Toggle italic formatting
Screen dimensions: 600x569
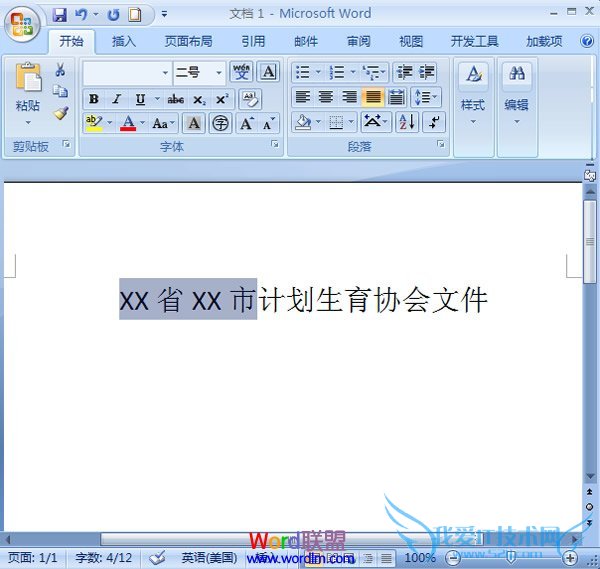[x=116, y=99]
